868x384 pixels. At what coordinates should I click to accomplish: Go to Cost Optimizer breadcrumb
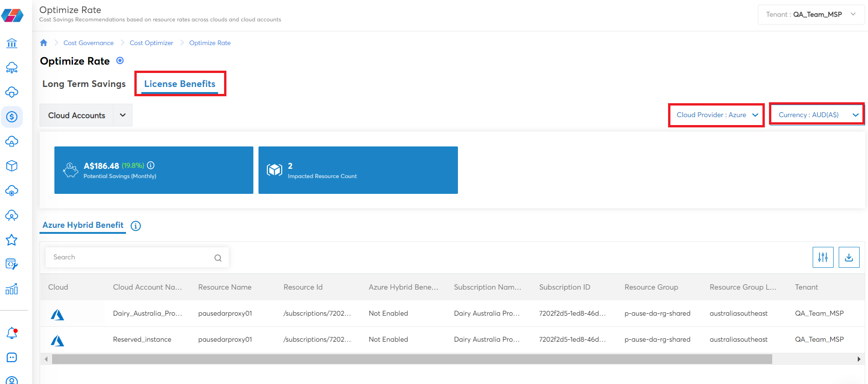[x=151, y=43]
